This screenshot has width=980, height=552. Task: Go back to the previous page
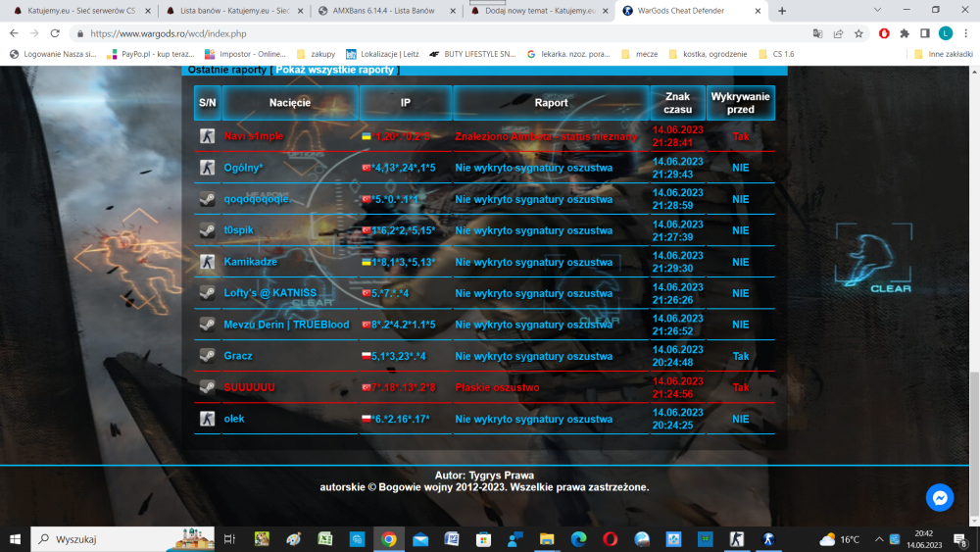pos(15,33)
